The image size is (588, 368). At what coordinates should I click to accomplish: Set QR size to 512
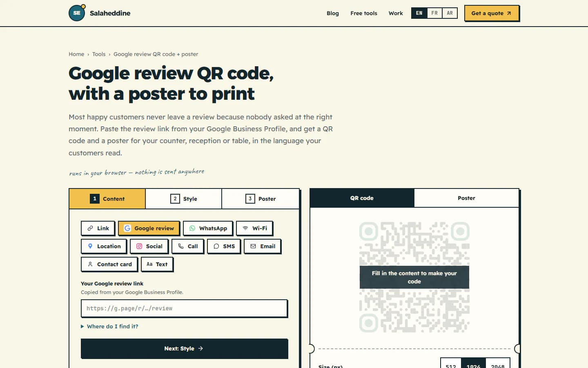451,364
